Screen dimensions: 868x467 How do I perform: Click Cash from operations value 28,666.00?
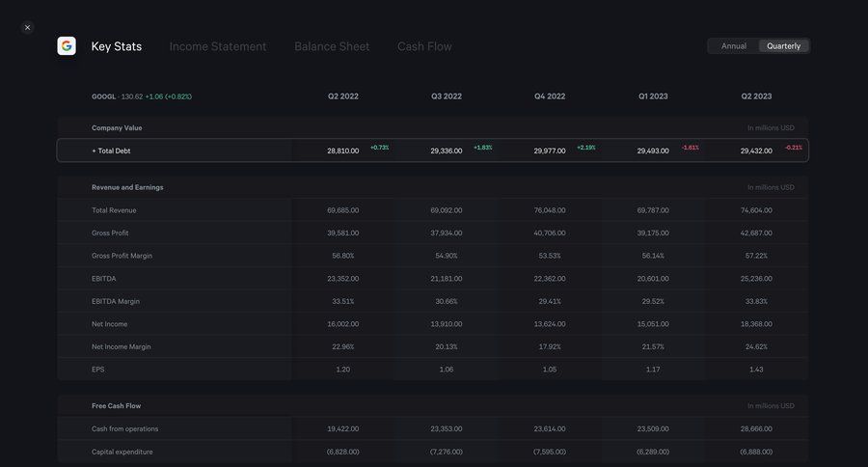(x=756, y=428)
